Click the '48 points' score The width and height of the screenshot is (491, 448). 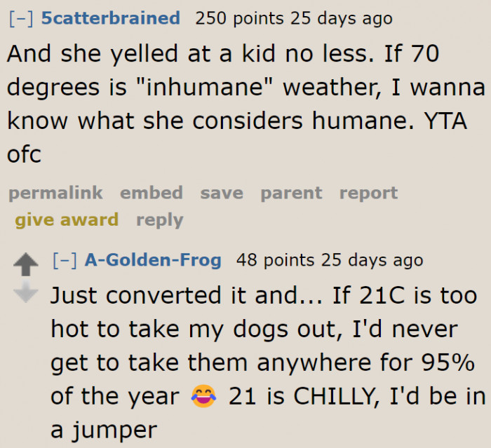tap(275, 261)
